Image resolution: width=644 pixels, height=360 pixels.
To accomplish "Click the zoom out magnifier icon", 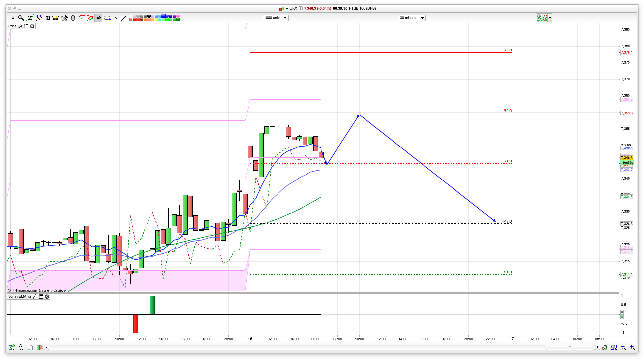I will click(623, 347).
